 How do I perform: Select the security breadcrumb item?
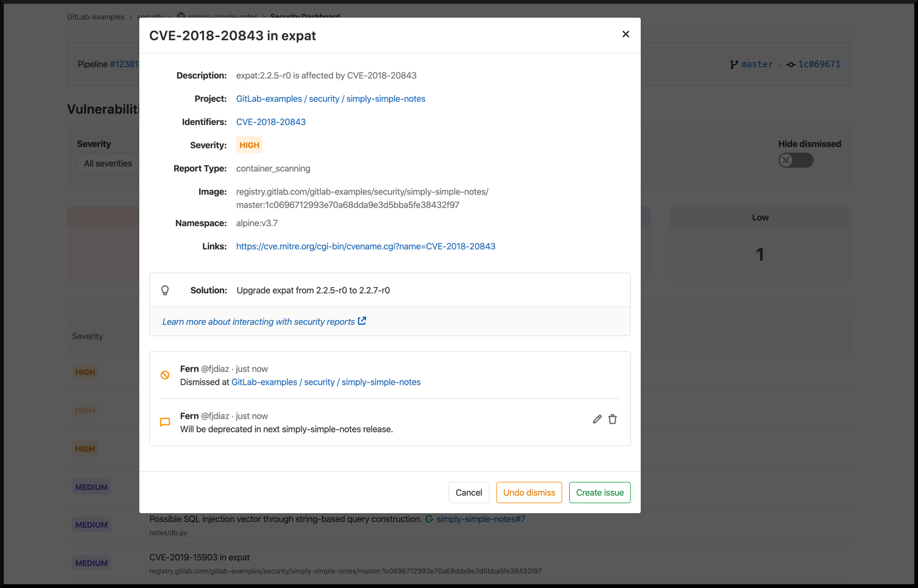tap(151, 16)
